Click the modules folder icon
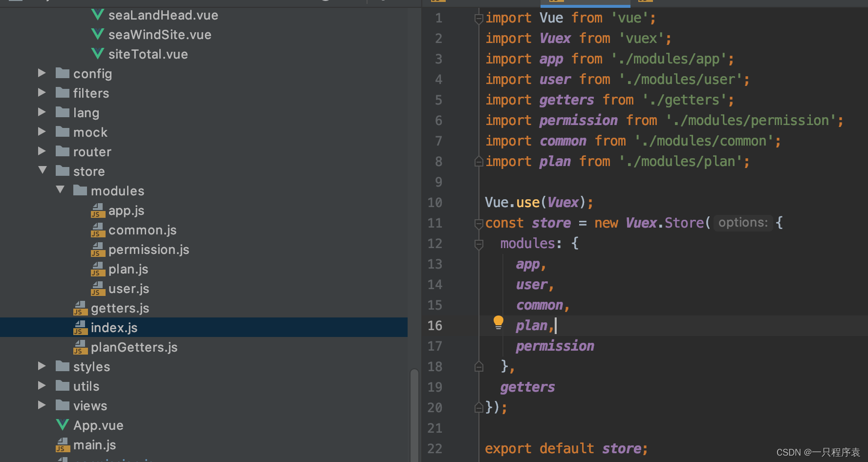Viewport: 868px width, 462px height. [80, 190]
